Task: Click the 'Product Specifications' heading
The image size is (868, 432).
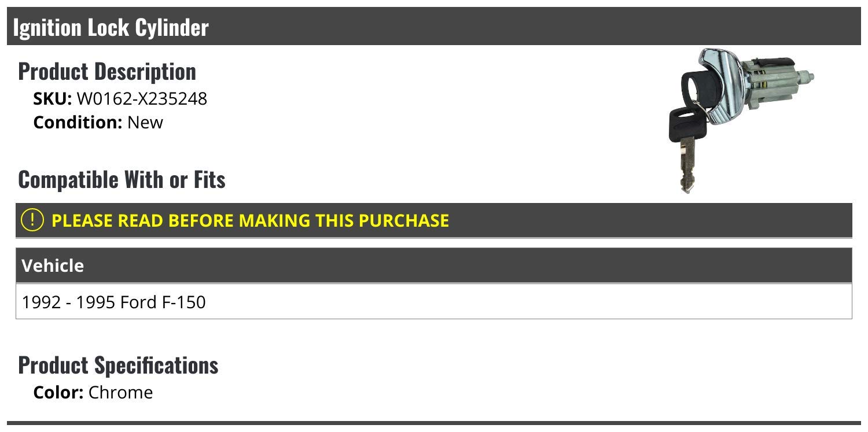Action: [118, 365]
